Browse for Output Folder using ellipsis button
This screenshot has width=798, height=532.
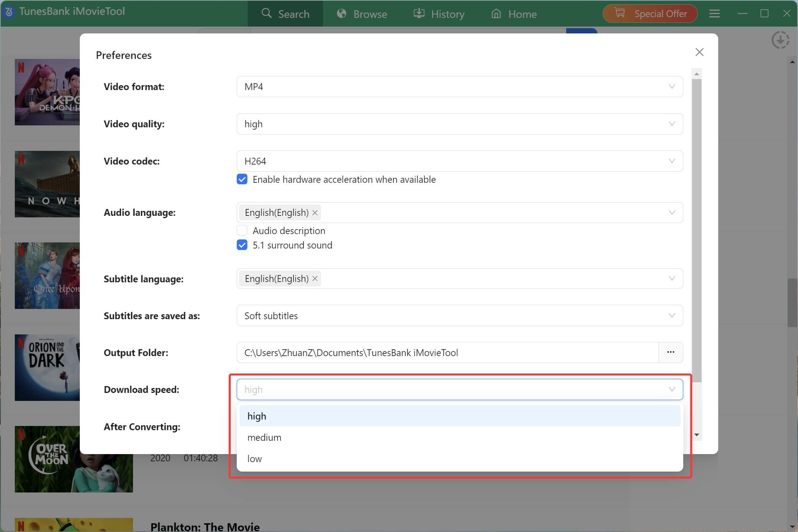click(671, 352)
